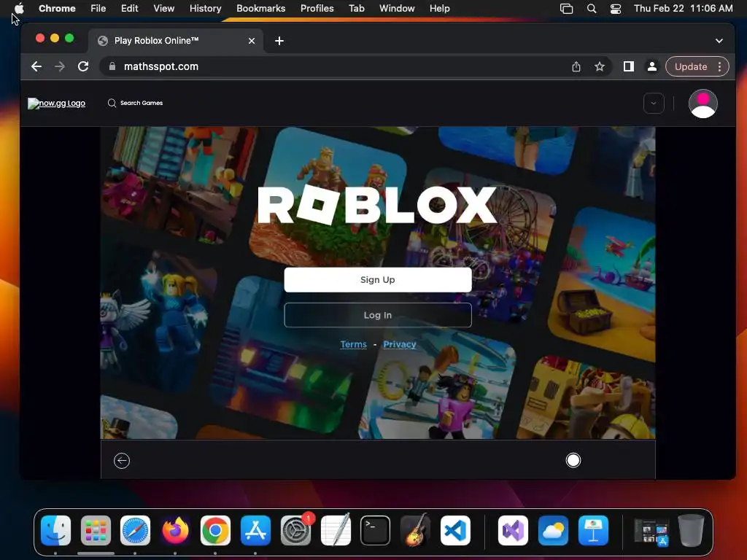Open the Privacy link
This screenshot has height=560, width=747.
[x=399, y=344]
